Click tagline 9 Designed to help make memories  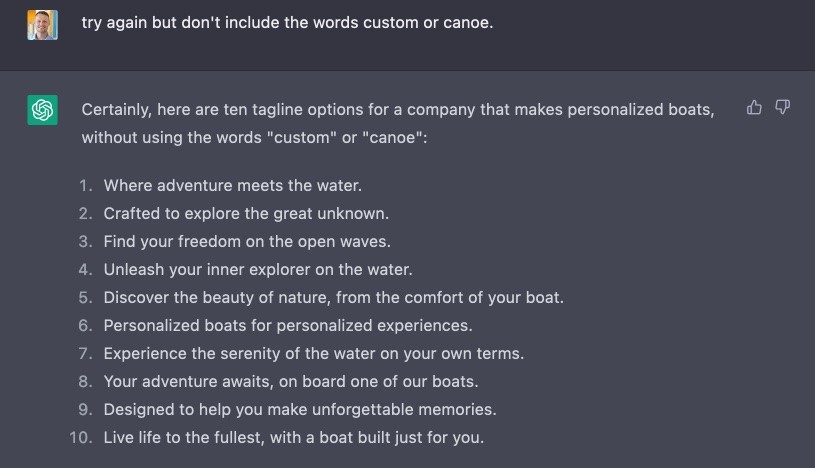(300, 410)
